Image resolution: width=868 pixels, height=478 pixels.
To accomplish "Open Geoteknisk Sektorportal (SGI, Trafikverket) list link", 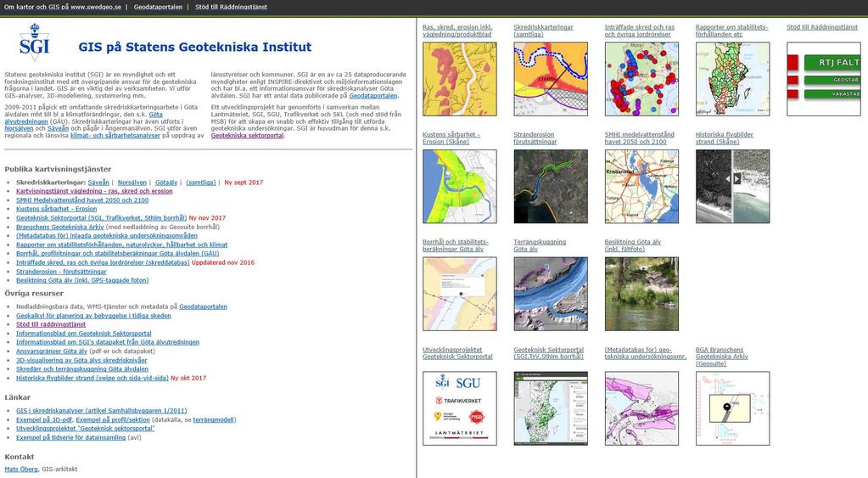I will 101,217.
